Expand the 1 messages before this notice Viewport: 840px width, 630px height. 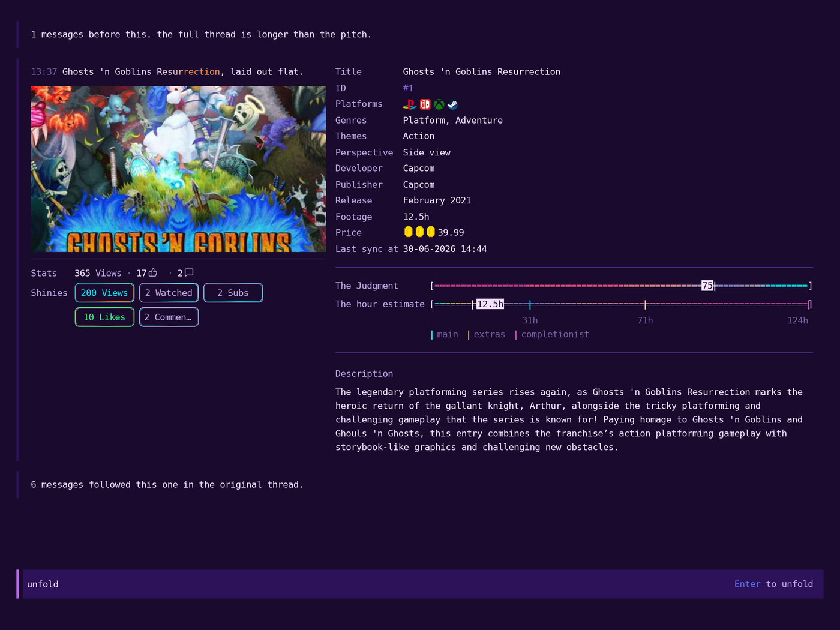tap(201, 34)
